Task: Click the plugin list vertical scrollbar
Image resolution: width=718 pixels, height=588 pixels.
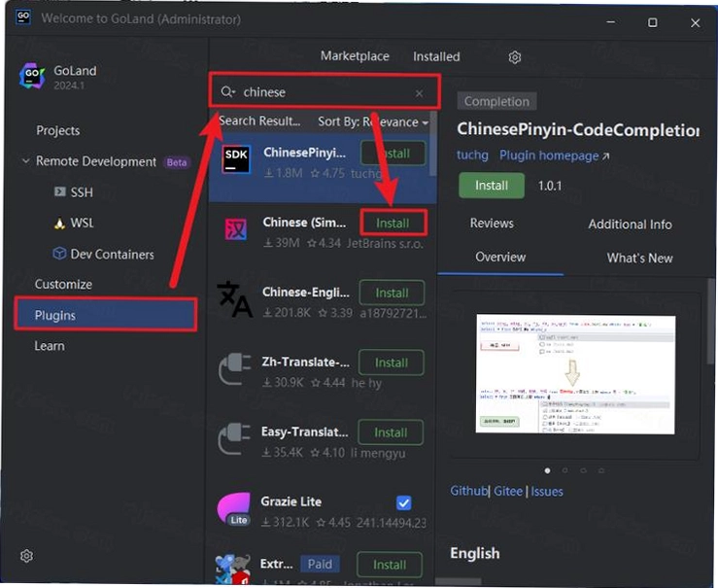Action: (432, 143)
